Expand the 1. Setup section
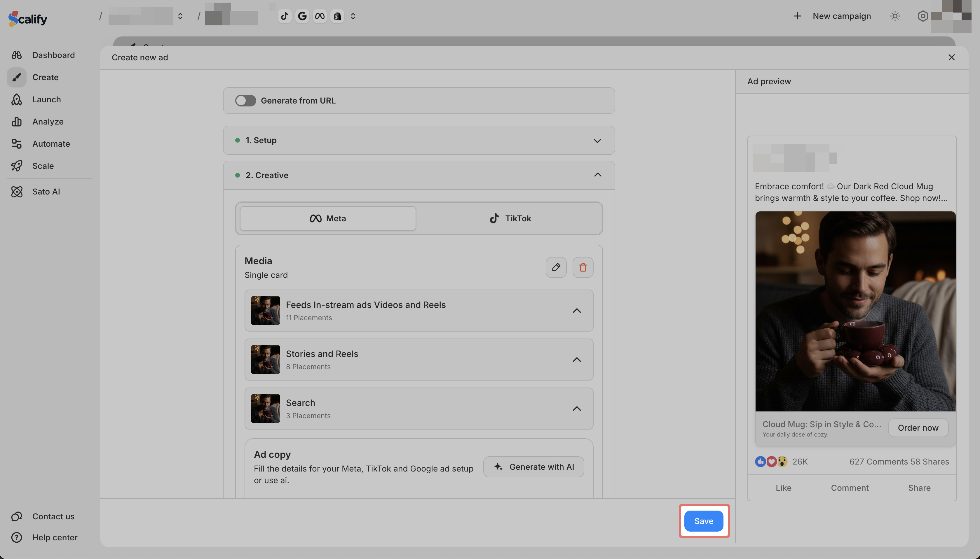This screenshot has height=559, width=980. pyautogui.click(x=597, y=141)
